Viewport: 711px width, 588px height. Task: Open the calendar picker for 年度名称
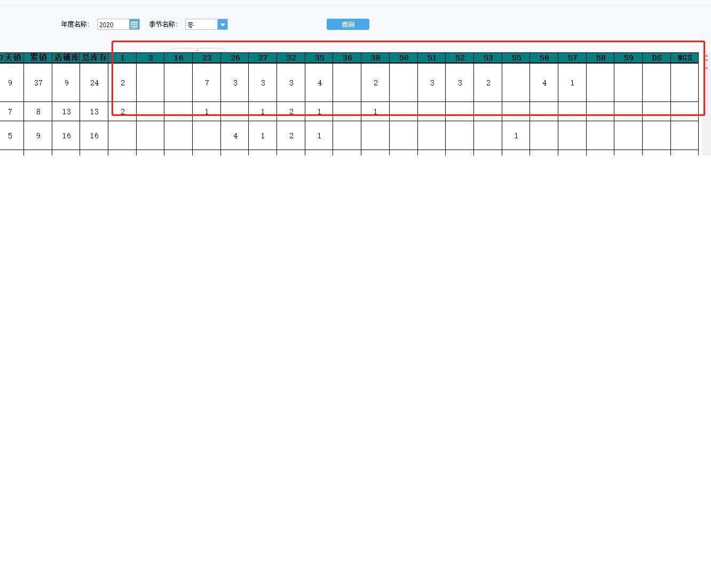(135, 25)
